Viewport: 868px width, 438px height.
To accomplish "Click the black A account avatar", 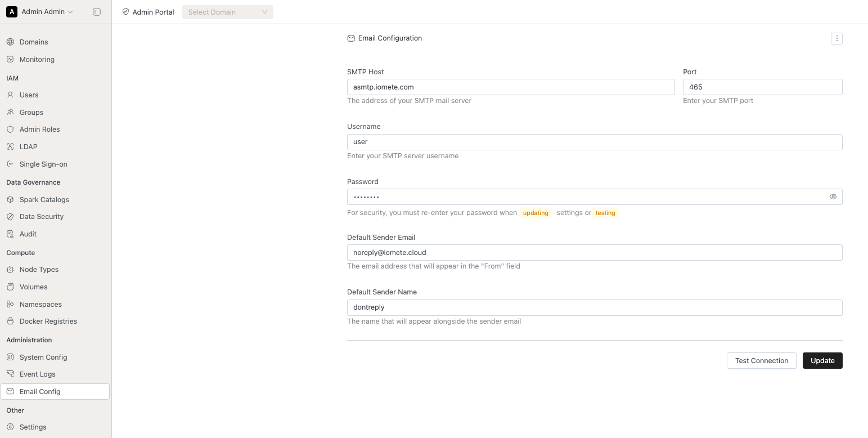I will (12, 12).
